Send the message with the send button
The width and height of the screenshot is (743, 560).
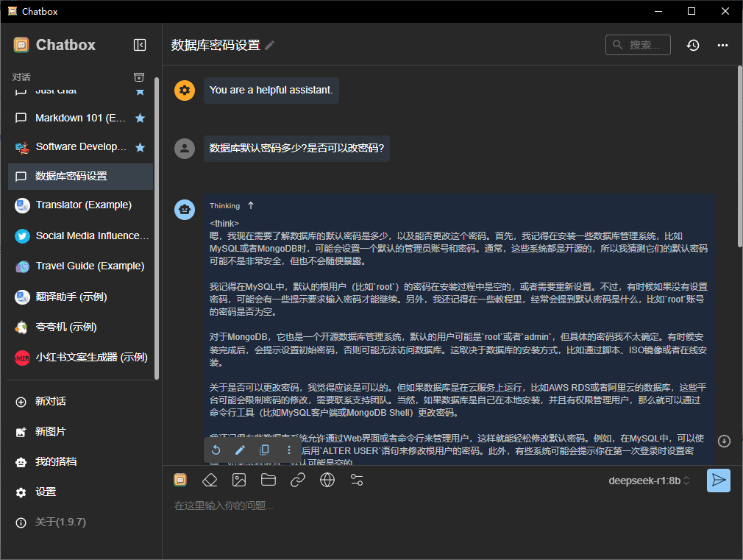(719, 479)
